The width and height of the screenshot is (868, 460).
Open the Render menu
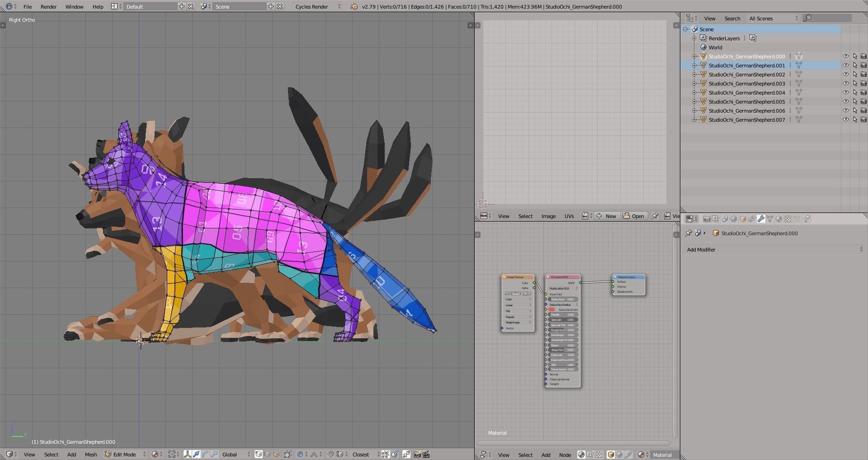click(49, 7)
